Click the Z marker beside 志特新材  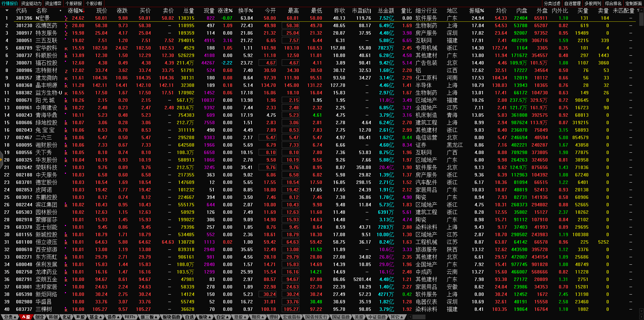(x=66, y=71)
